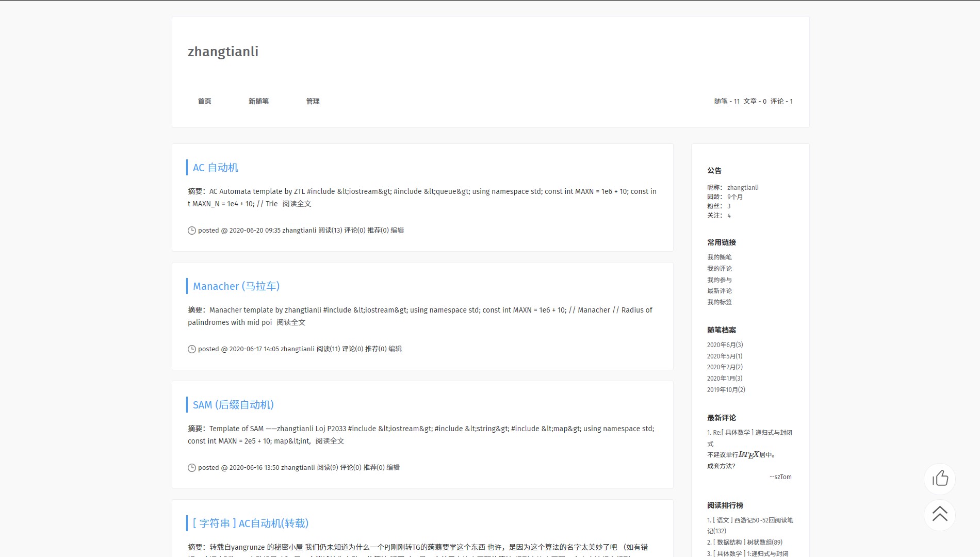Click 推荐(0) on the Manacher post
Screen dimensions: 980x557
click(x=376, y=349)
